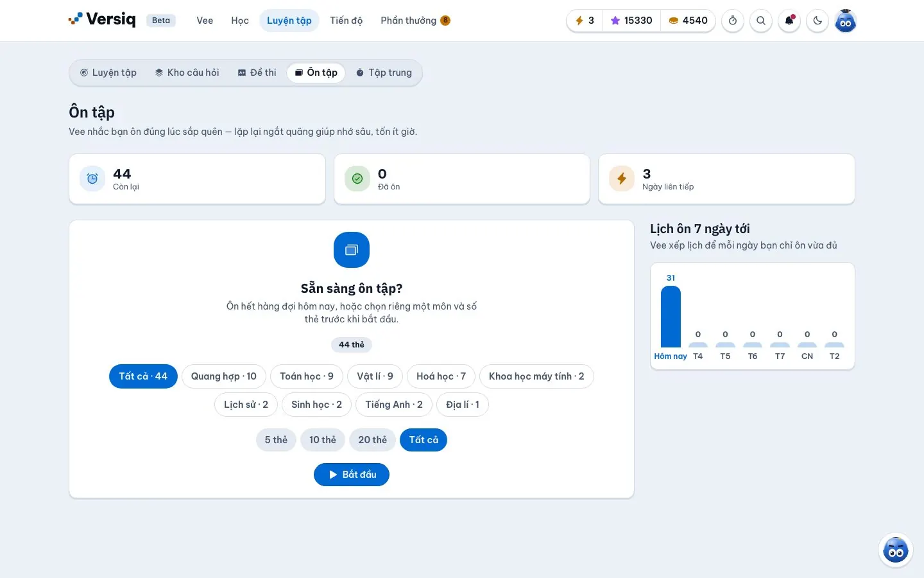Select the Toán học · 9 chip
Image resolution: width=924 pixels, height=578 pixels.
(307, 376)
